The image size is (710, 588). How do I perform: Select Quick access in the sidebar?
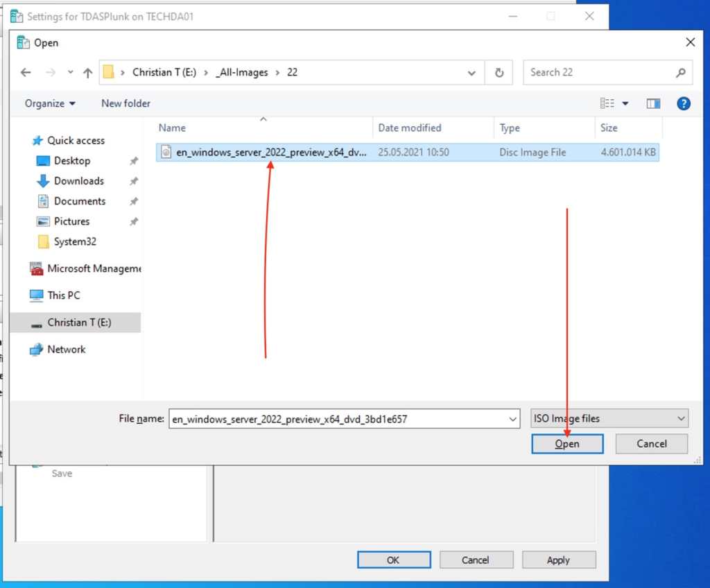(x=75, y=140)
